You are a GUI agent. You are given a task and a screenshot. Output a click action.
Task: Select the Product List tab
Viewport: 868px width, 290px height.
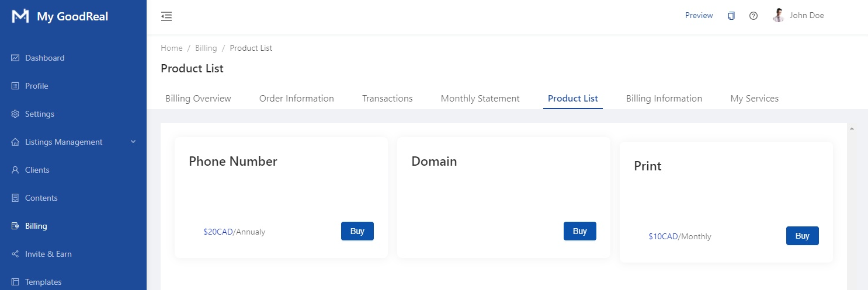click(573, 99)
